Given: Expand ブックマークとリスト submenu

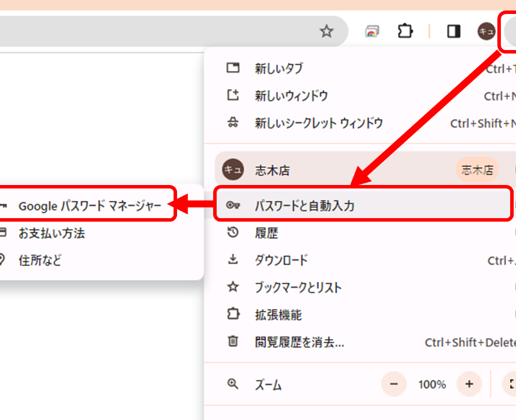Looking at the screenshot, I should (298, 287).
